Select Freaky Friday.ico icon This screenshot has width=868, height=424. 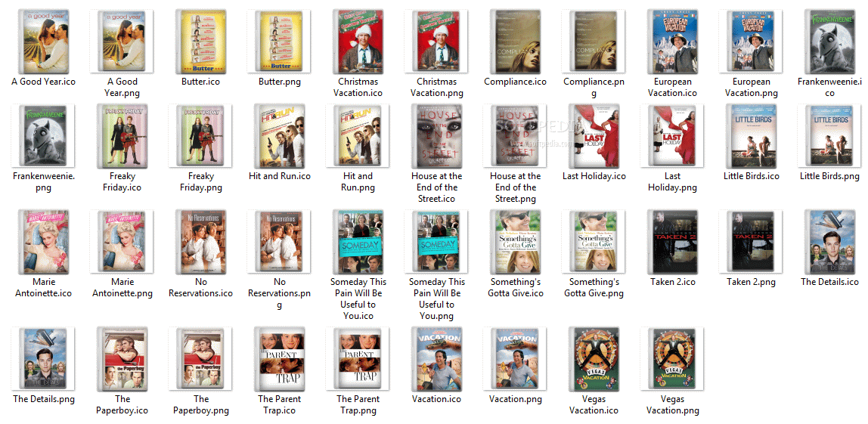(x=122, y=135)
